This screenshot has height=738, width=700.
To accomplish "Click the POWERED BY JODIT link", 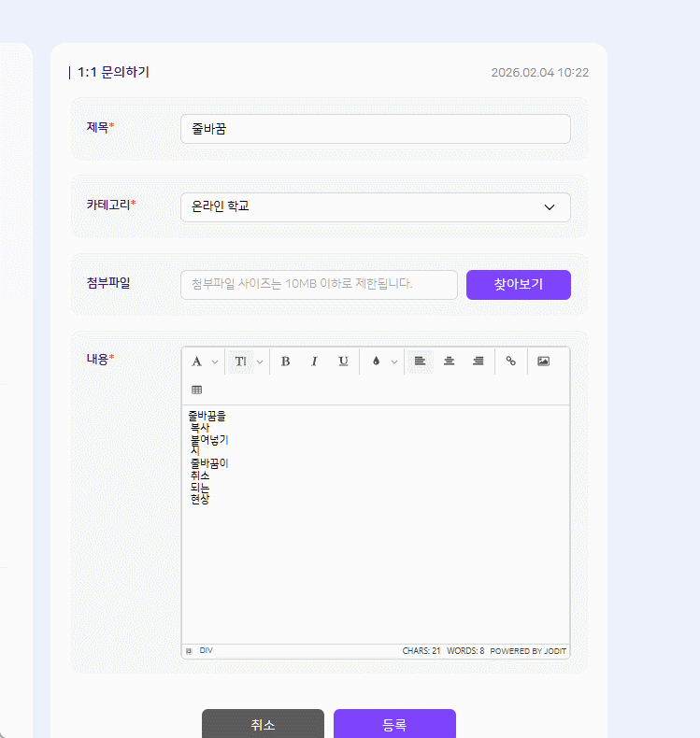I will 528,651.
